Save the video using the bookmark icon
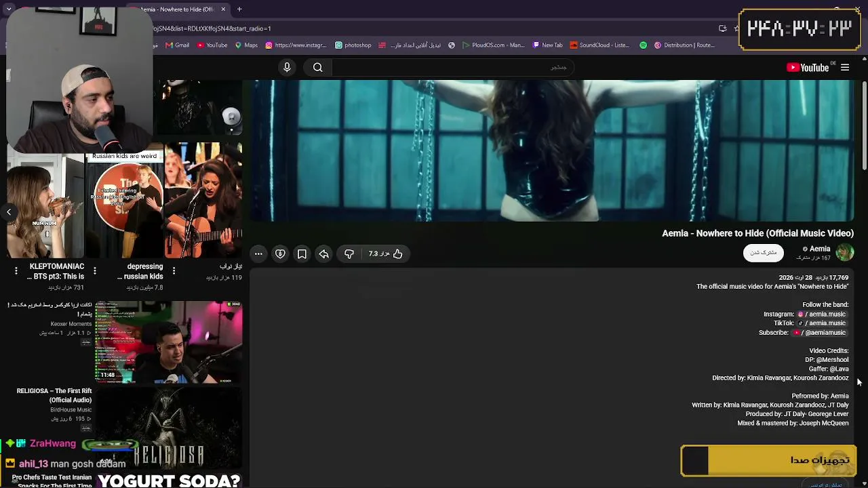The height and width of the screenshot is (488, 868). [302, 253]
